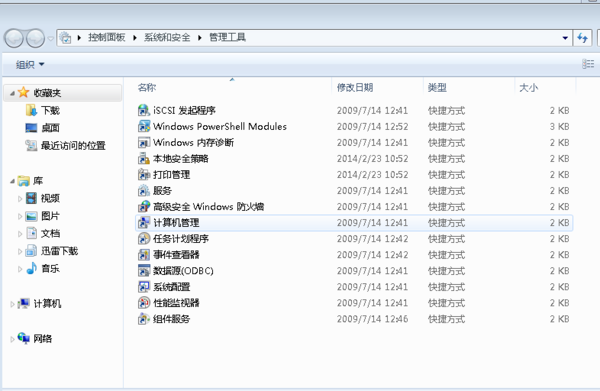The width and height of the screenshot is (600, 391).
Task: Click the 迅雷下载 library icon
Action: click(31, 251)
